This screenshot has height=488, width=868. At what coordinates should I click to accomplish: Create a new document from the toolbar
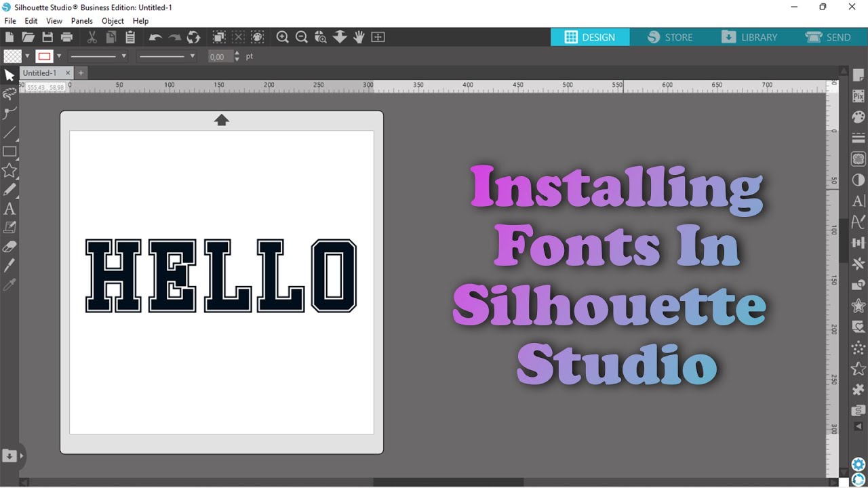pos(9,37)
